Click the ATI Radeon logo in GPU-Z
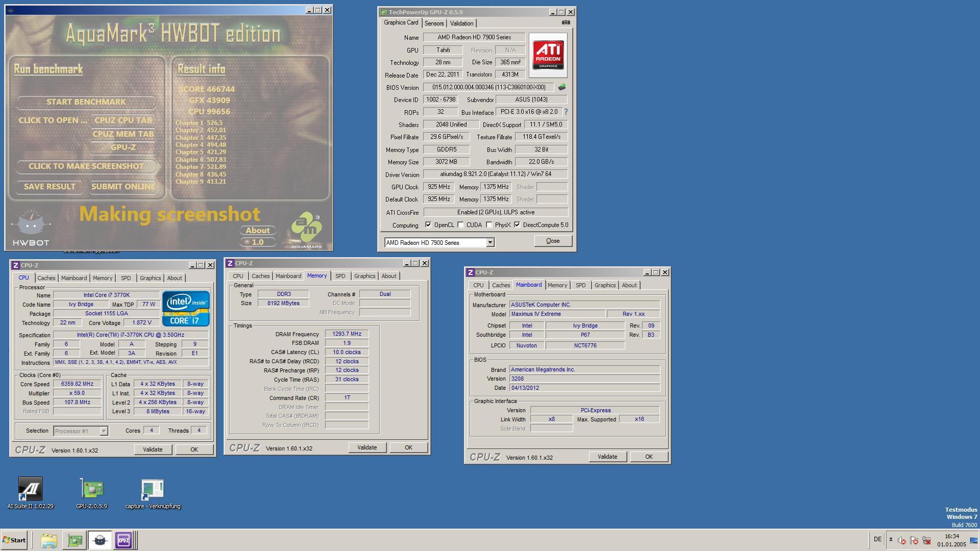980x551 pixels. (x=548, y=55)
